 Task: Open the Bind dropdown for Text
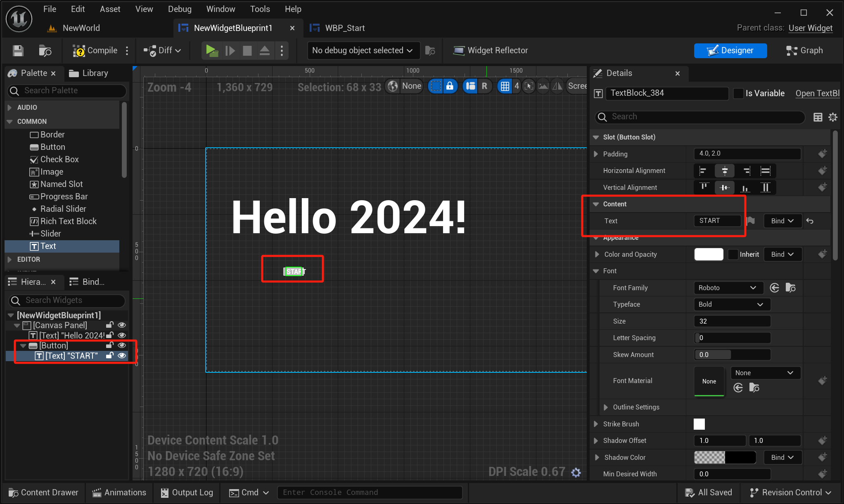point(782,221)
